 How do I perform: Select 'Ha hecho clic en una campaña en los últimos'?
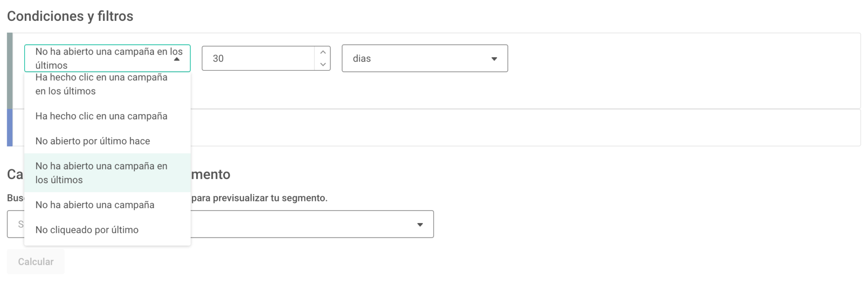coord(102,84)
